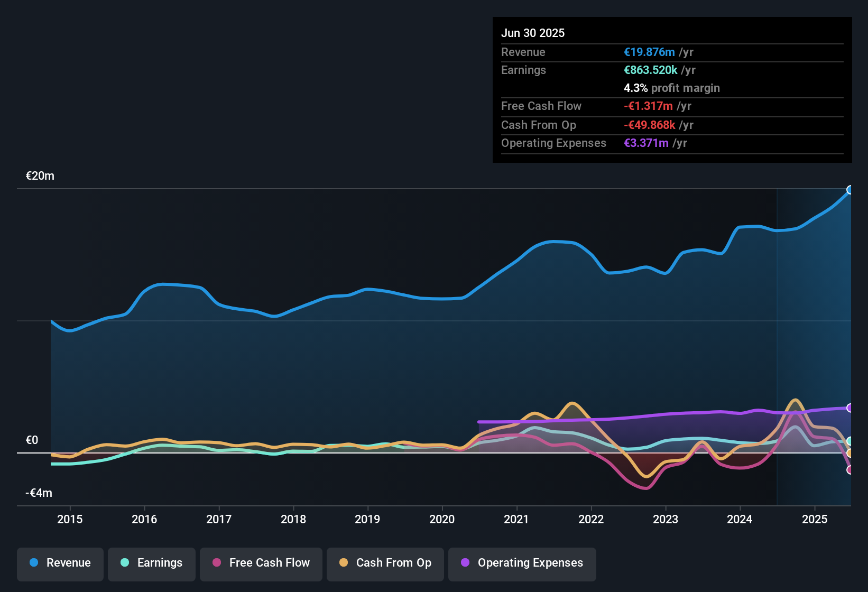Select the 2020 axis label
This screenshot has width=868, height=592.
coord(442,520)
